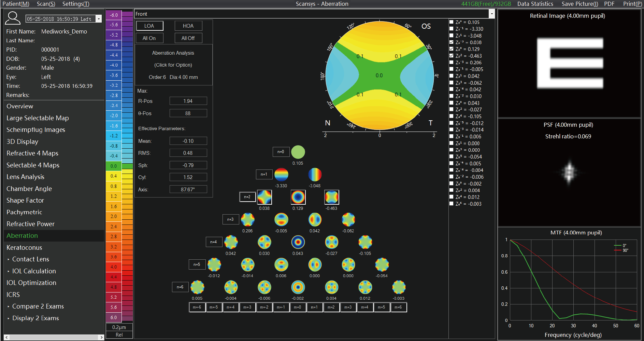Image resolution: width=644 pixels, height=341 pixels.
Task: Select the n=4 icon valued 0.030
Action: [x=264, y=242]
